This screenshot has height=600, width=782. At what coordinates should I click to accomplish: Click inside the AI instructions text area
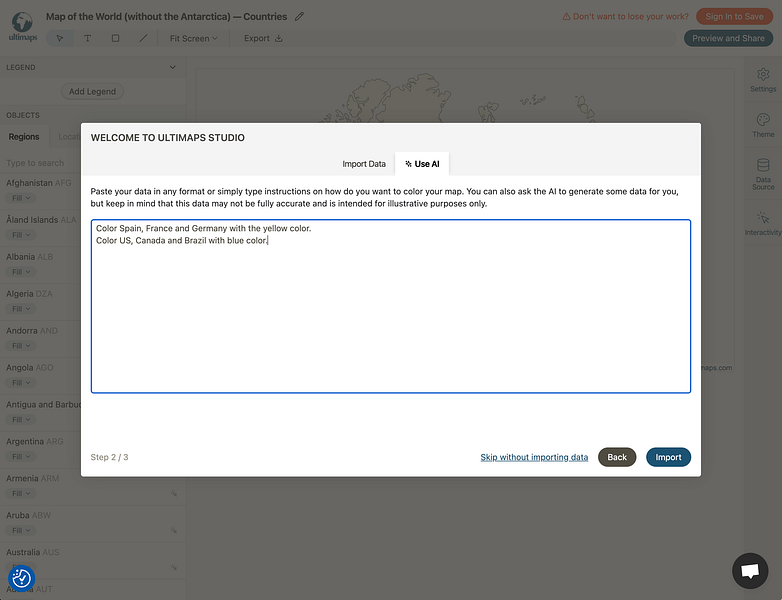point(391,306)
